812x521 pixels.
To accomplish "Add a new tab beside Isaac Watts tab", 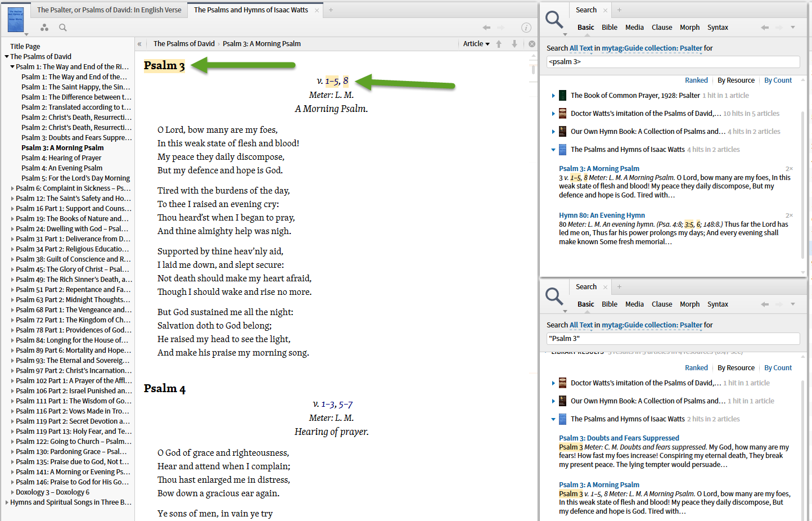I will tap(331, 10).
